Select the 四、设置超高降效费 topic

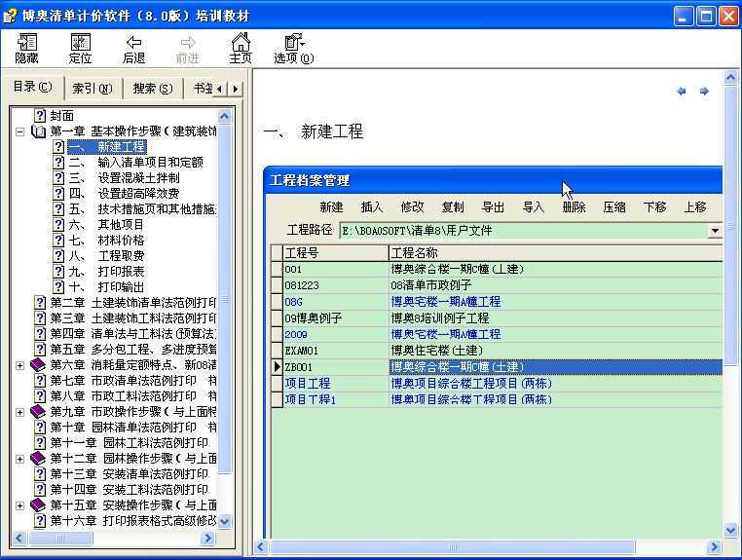click(x=125, y=194)
